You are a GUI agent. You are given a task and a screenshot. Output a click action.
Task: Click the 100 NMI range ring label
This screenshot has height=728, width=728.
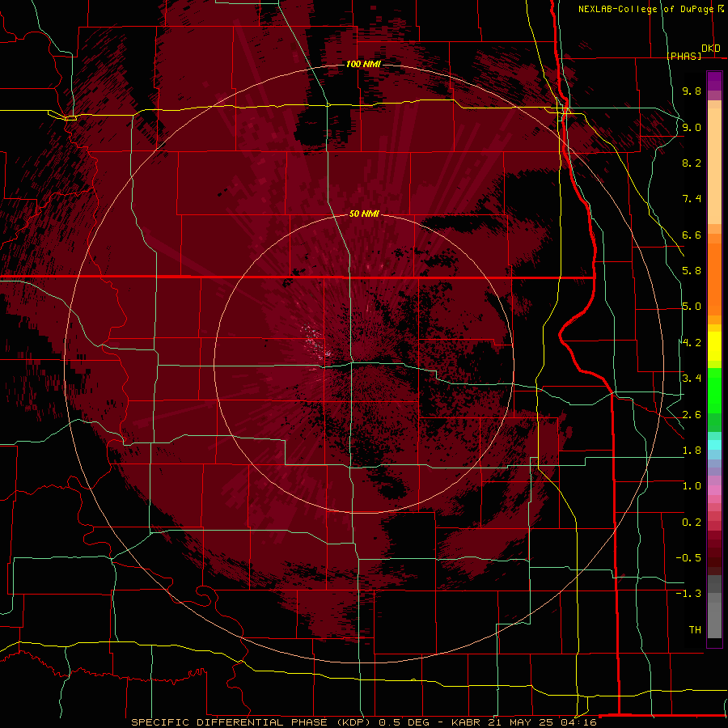tap(363, 64)
